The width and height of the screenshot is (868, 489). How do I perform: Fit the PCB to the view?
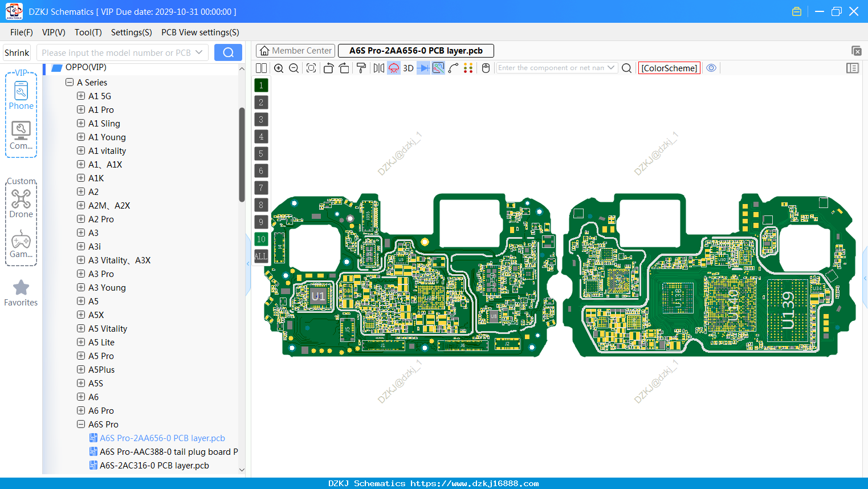pos(311,68)
